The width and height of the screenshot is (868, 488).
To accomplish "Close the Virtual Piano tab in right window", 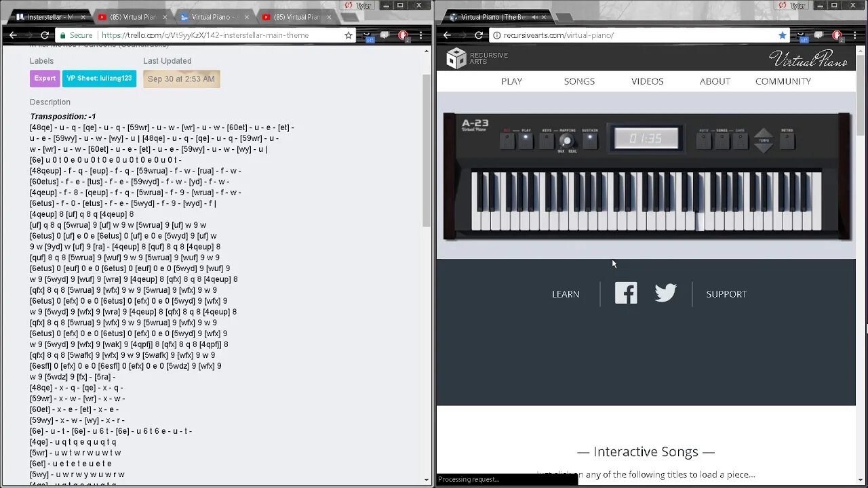I will [x=545, y=17].
